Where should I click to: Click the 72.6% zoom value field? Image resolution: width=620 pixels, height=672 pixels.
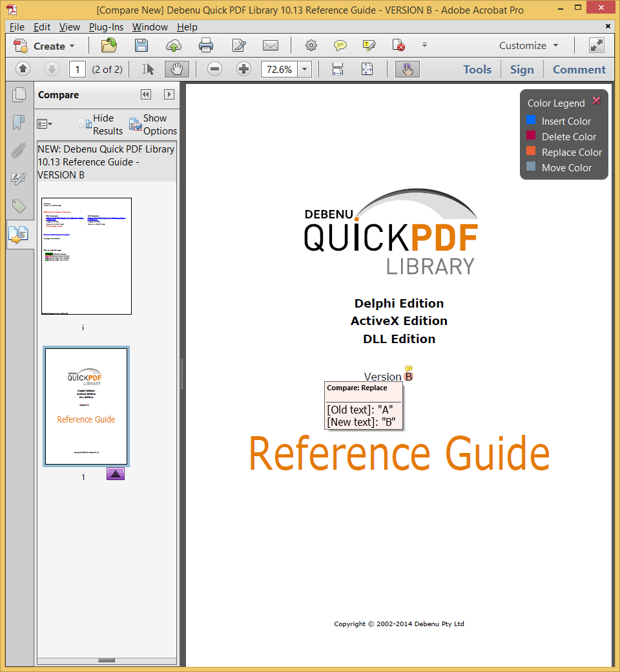[279, 69]
